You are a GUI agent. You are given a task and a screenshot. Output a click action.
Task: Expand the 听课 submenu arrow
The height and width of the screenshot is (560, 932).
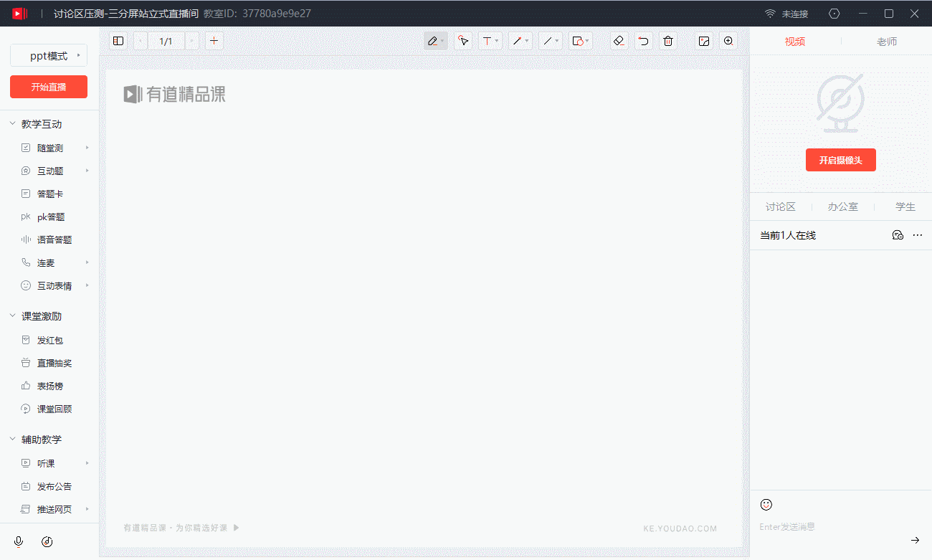(x=87, y=463)
